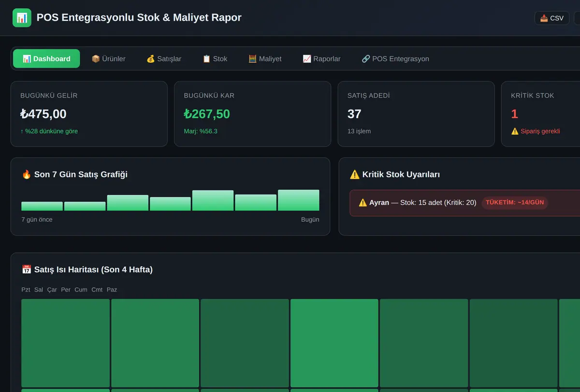580x392 pixels.
Task: Open the Maliyet tab
Action: (x=265, y=58)
